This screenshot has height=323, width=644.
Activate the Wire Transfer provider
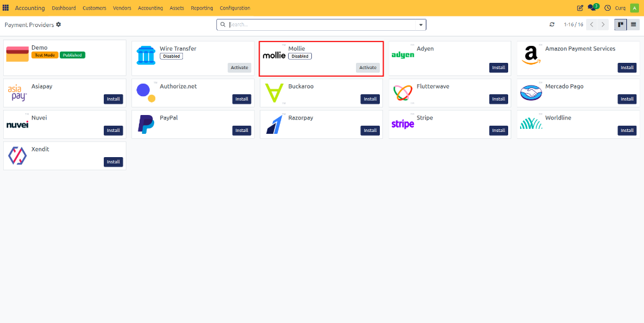[240, 68]
